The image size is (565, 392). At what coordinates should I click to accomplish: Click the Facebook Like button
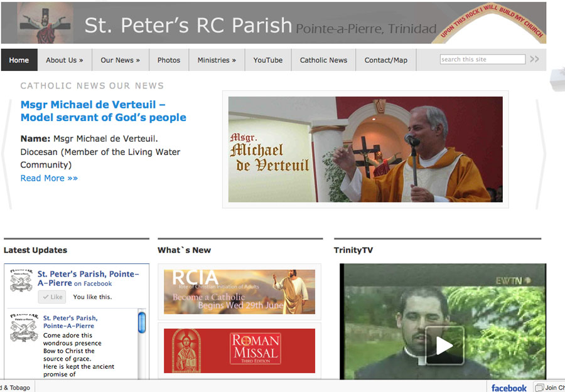tap(52, 297)
